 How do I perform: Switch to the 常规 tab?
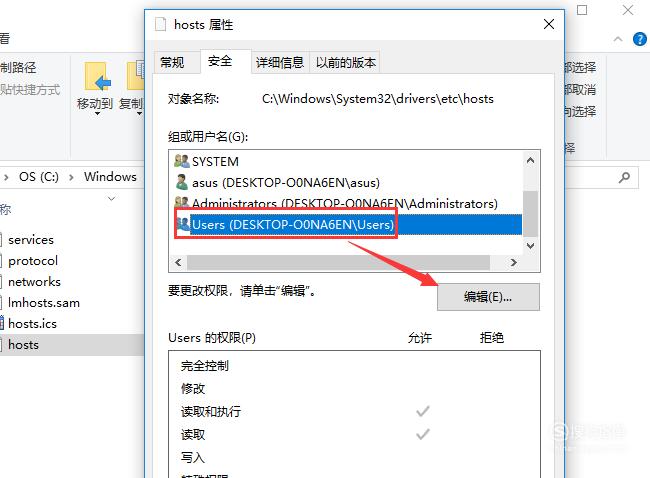pyautogui.click(x=172, y=63)
